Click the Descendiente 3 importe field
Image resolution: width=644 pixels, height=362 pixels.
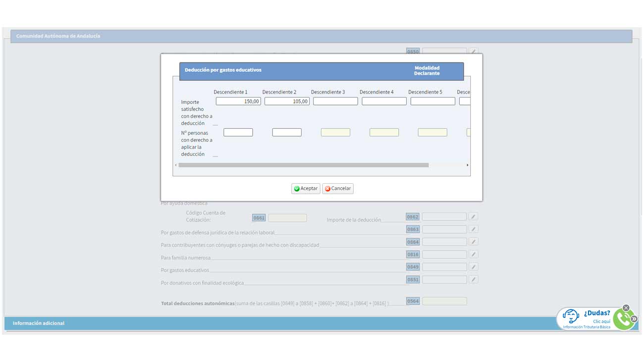(x=335, y=101)
